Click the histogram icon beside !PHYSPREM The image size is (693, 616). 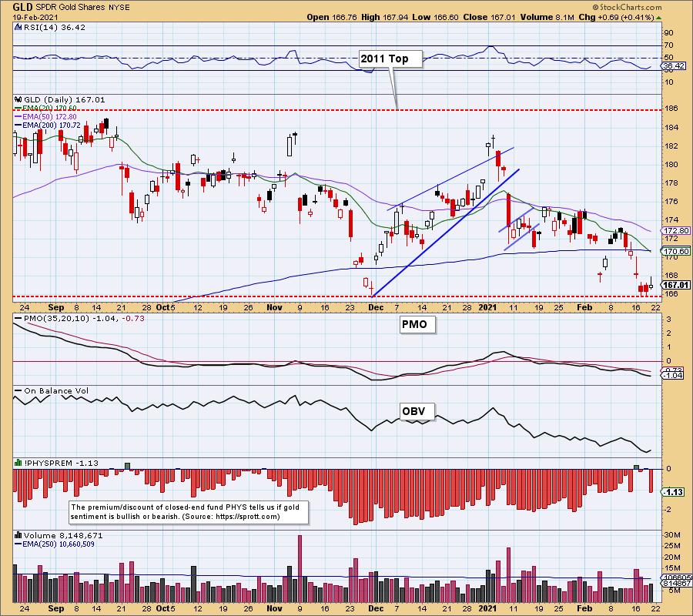(18, 463)
